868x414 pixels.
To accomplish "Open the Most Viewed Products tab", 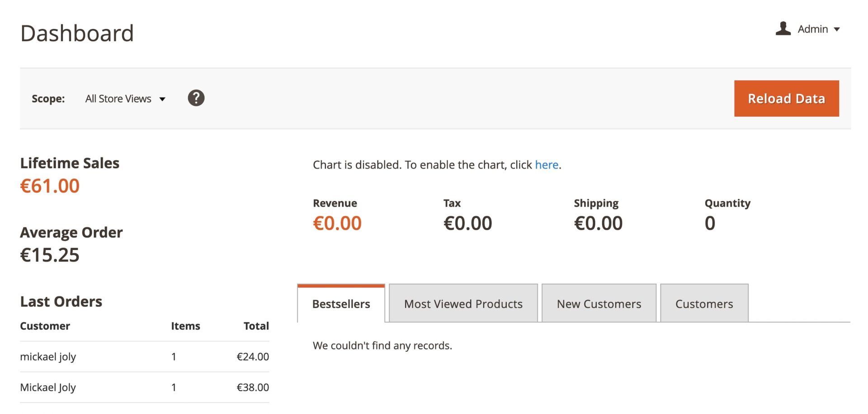I will [463, 304].
